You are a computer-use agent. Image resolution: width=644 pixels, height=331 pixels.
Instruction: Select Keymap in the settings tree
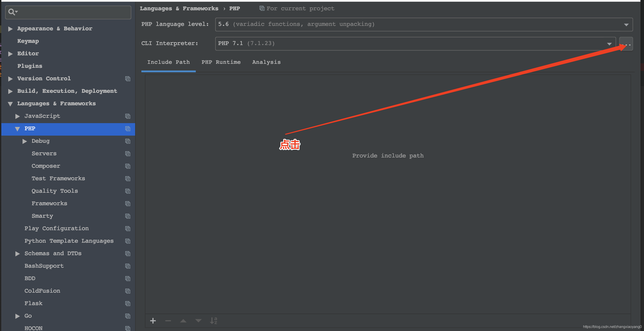tap(28, 41)
